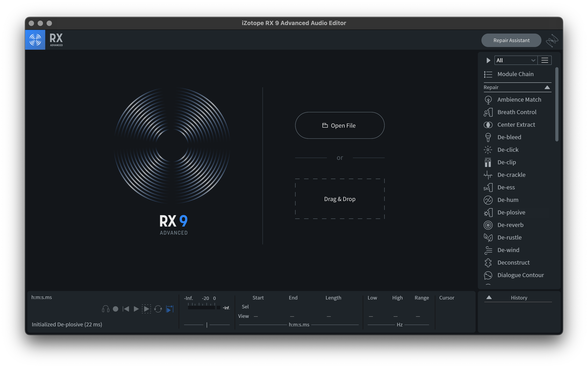
Task: Open the module list view menu
Action: click(x=545, y=60)
